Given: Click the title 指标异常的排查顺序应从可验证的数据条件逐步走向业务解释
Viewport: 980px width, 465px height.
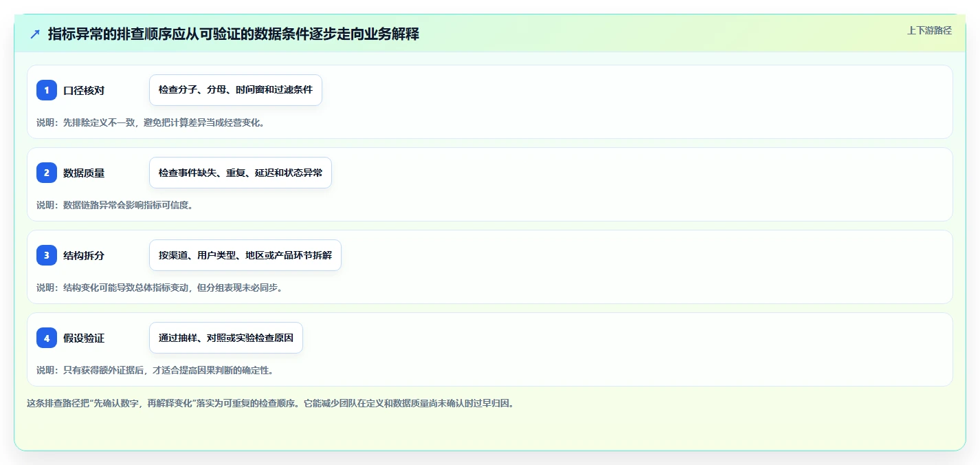Looking at the screenshot, I should pos(234,34).
